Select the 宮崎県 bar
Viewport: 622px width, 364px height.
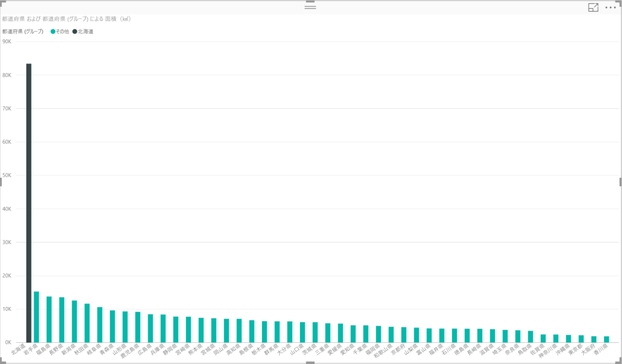pyautogui.click(x=188, y=329)
